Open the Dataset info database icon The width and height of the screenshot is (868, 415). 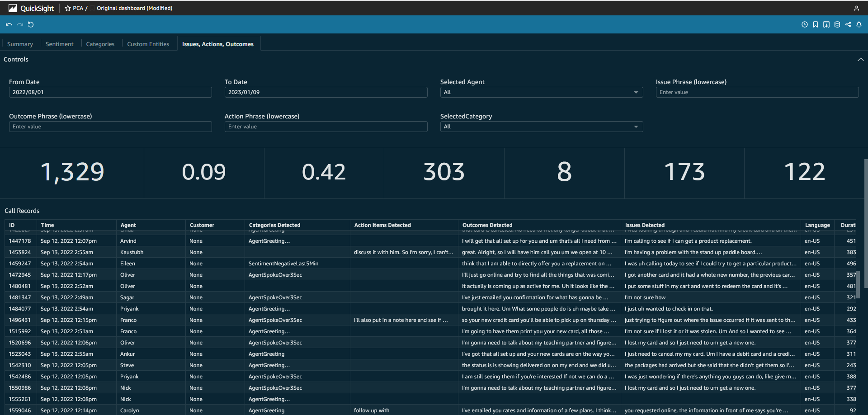[837, 24]
